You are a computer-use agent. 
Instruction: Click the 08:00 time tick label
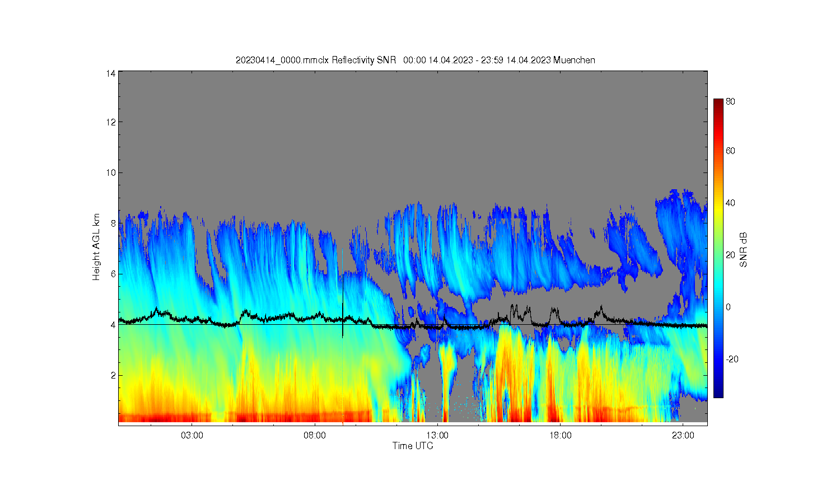315,435
